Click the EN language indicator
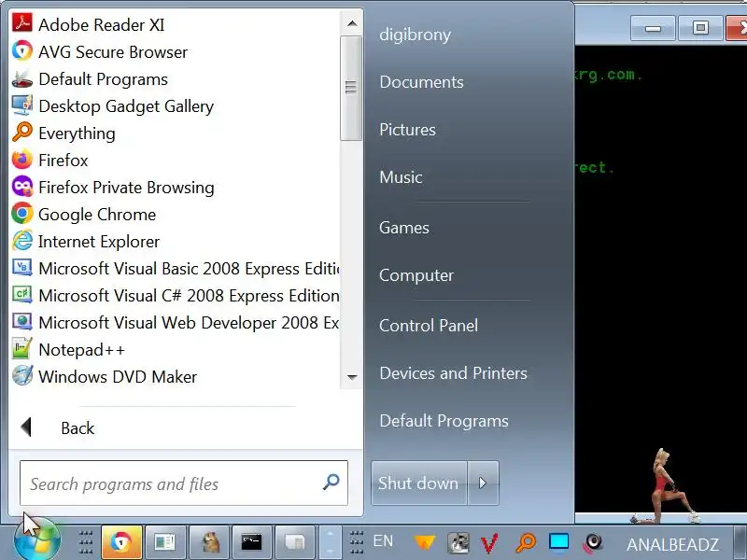747x560 pixels. (x=383, y=541)
